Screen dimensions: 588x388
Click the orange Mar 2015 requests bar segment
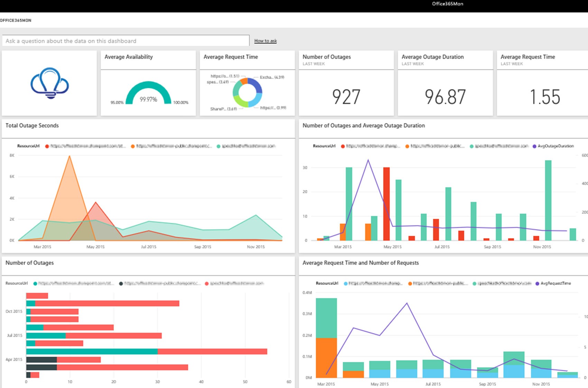pos(326,358)
